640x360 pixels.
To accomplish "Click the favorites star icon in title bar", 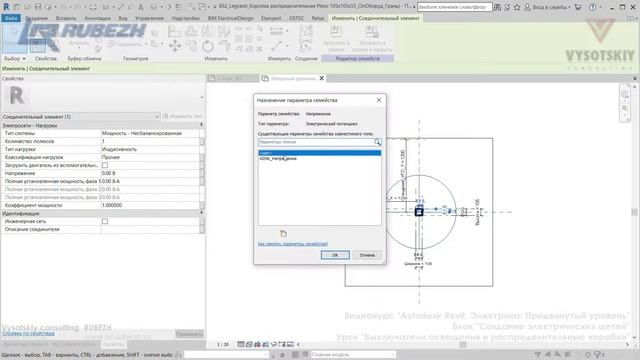I will [x=517, y=7].
